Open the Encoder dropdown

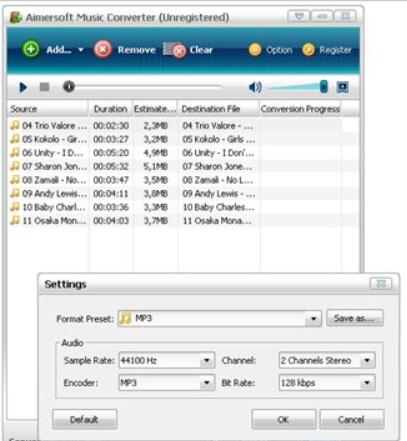[x=207, y=383]
